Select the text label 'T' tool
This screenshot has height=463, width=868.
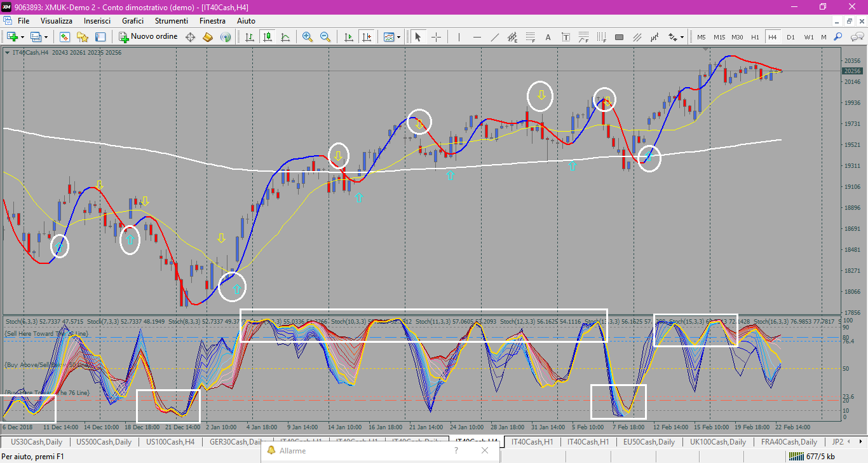[x=566, y=37]
